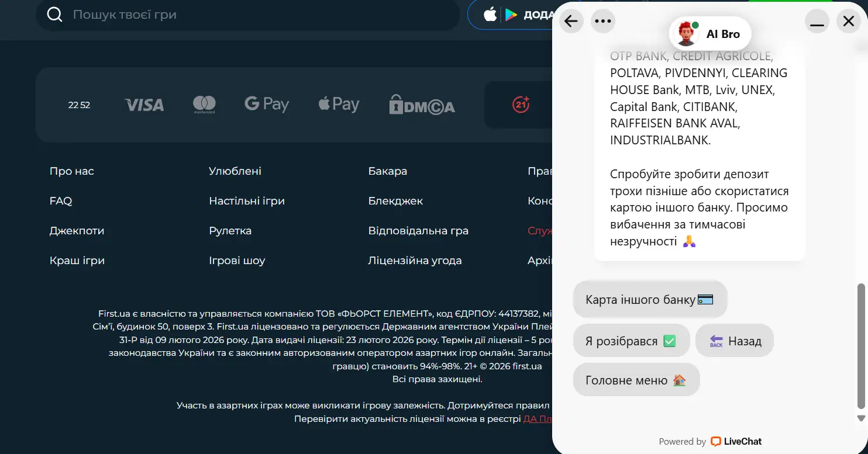Open the FAQ footer link
This screenshot has width=868, height=454.
tap(61, 201)
